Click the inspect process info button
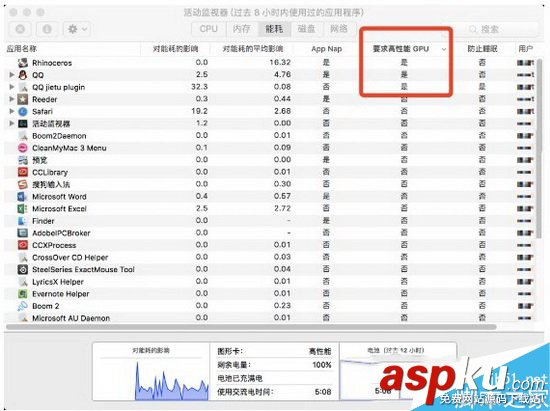 pyautogui.click(x=47, y=29)
